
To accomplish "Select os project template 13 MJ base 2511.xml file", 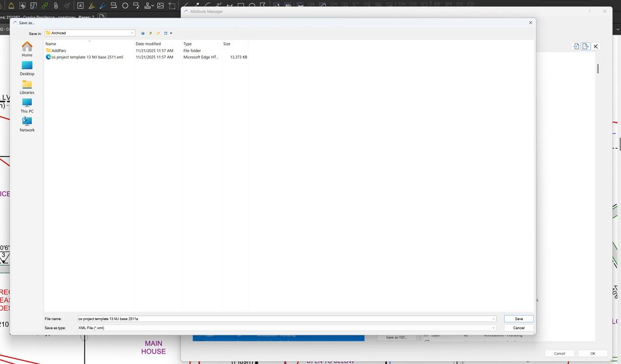I will click(85, 57).
